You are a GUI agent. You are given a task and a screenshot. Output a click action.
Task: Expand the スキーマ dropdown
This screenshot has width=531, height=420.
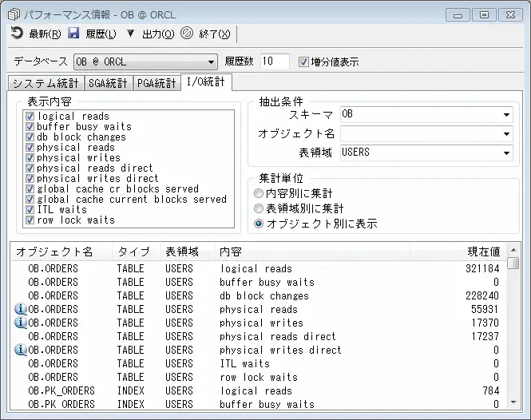click(507, 115)
